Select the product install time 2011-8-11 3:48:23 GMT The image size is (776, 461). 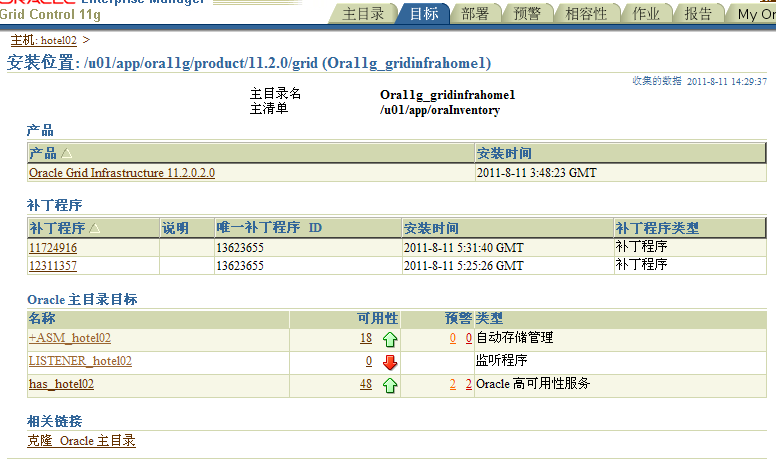coord(536,173)
